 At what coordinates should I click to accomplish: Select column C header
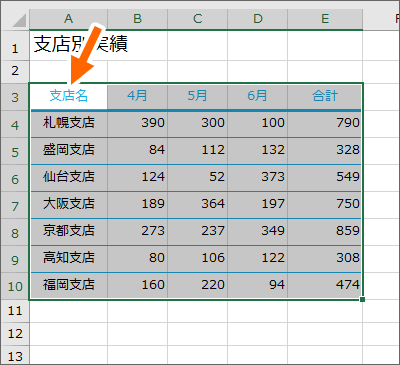[198, 19]
